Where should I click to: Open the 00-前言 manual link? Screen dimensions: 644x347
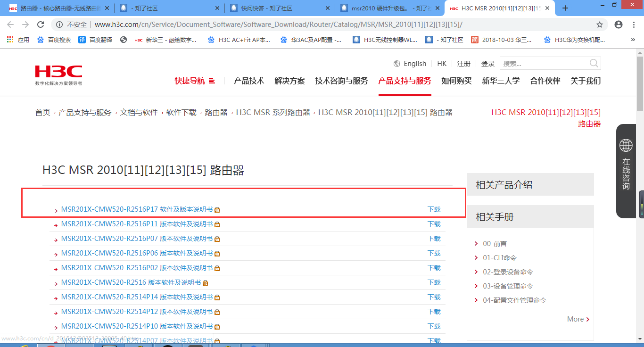point(495,244)
